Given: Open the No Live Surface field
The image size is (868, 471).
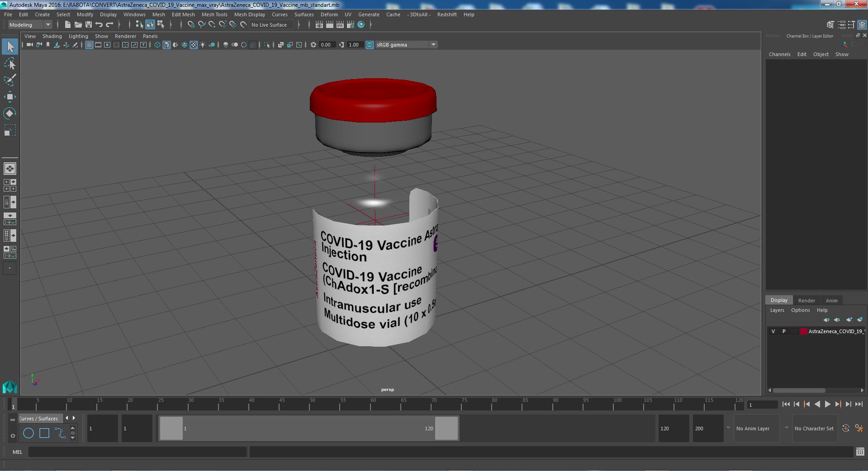Looking at the screenshot, I should coord(272,25).
